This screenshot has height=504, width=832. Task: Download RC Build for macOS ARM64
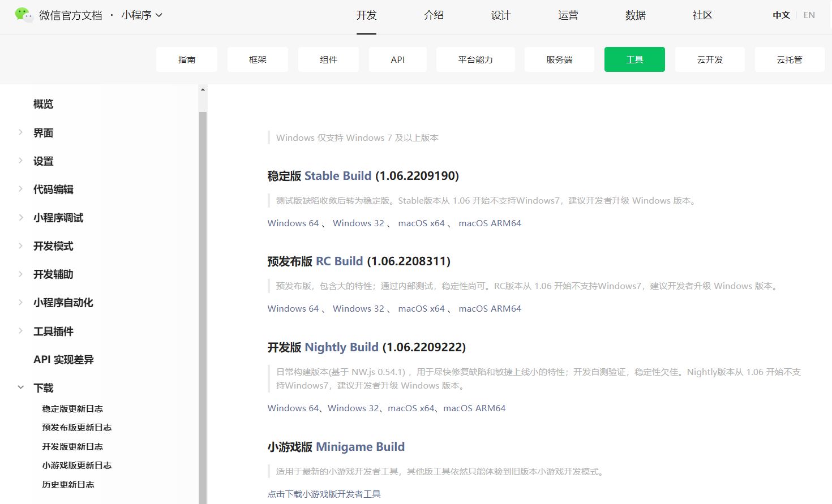pos(490,308)
